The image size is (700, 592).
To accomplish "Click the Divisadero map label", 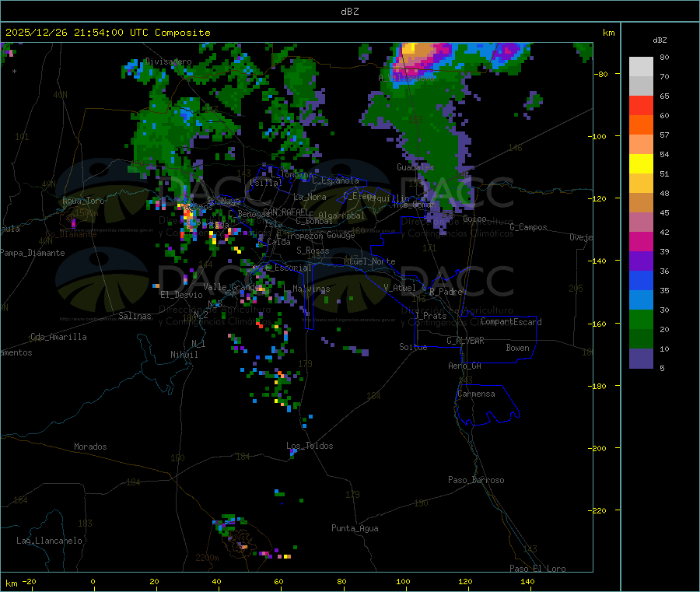I will point(168,61).
